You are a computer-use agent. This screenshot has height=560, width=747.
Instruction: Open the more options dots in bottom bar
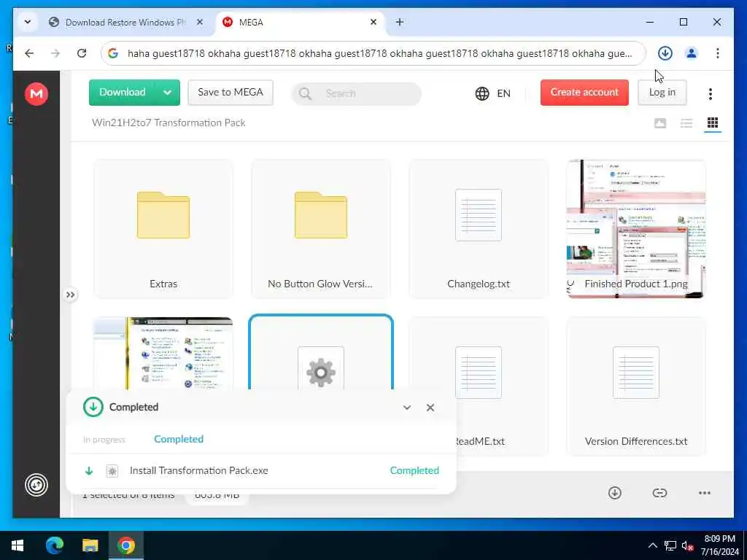(705, 493)
